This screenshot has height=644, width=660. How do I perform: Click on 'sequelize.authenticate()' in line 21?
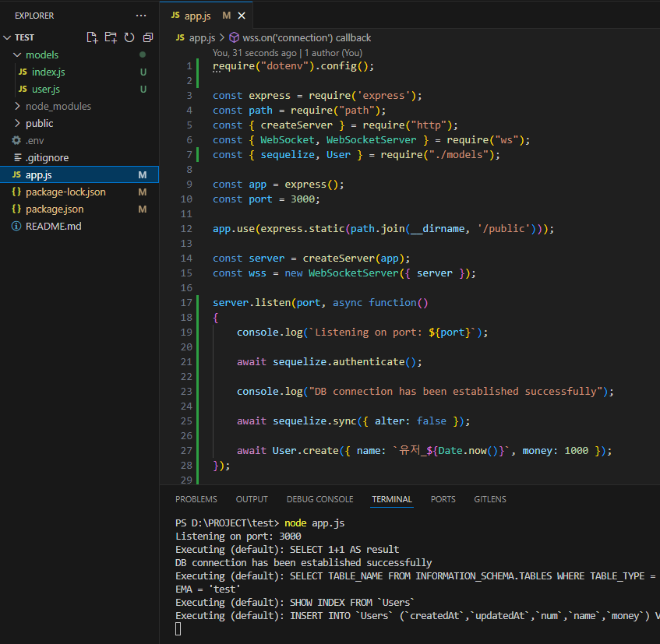(x=344, y=362)
